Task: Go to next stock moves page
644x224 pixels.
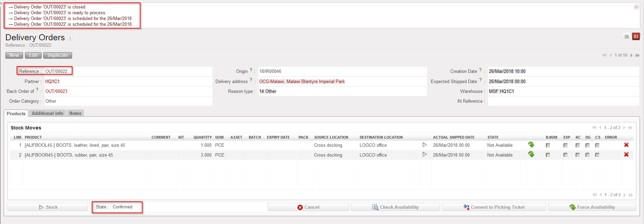Action: point(624,128)
